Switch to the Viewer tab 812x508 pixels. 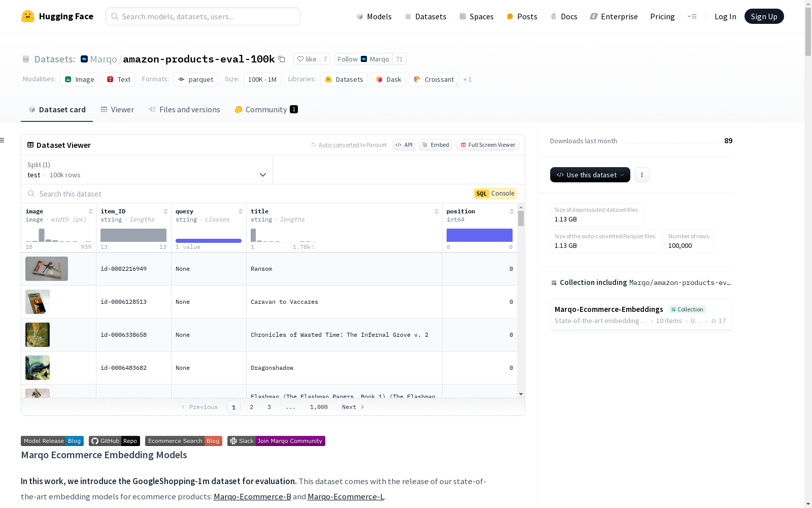[x=117, y=110]
